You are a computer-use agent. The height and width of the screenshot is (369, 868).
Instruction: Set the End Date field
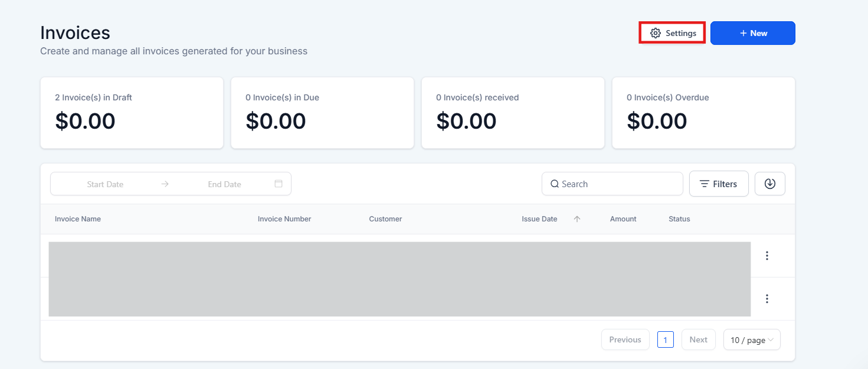tap(224, 184)
